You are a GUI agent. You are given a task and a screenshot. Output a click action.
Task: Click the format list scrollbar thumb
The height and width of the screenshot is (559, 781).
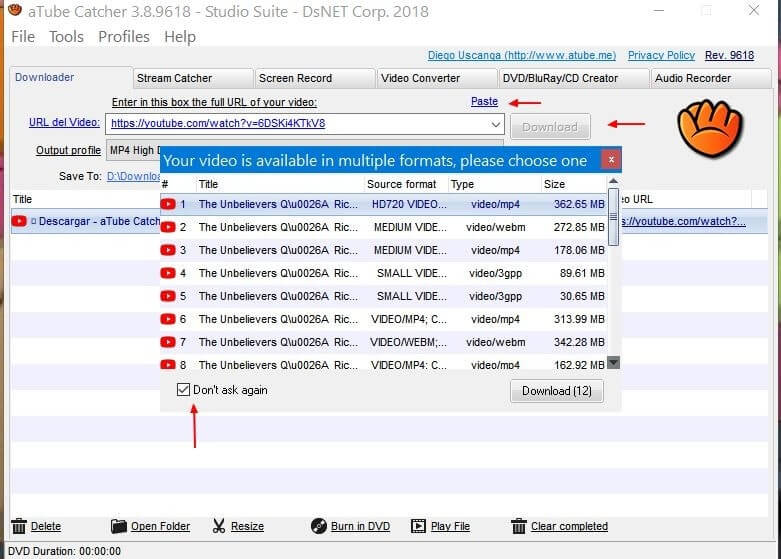(614, 217)
